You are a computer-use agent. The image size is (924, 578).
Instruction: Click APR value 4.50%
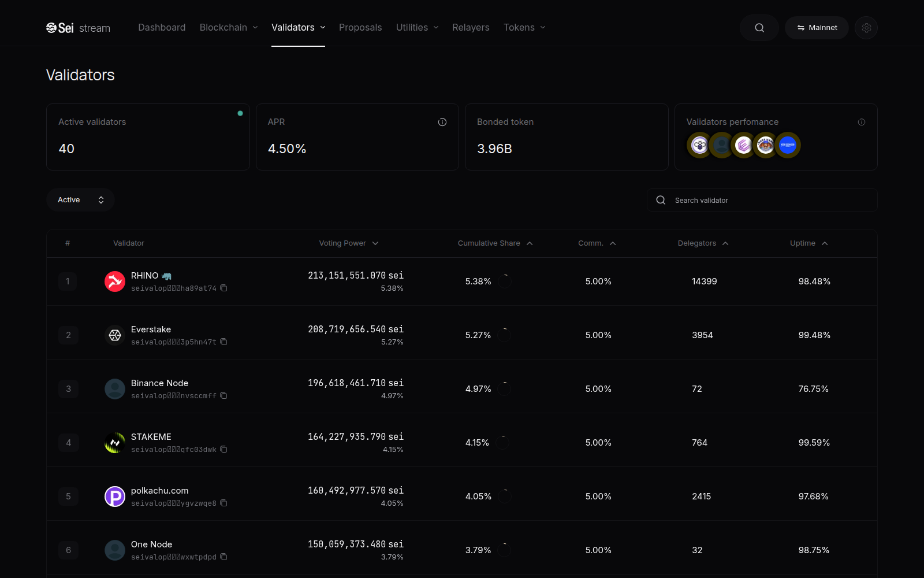[x=287, y=149]
